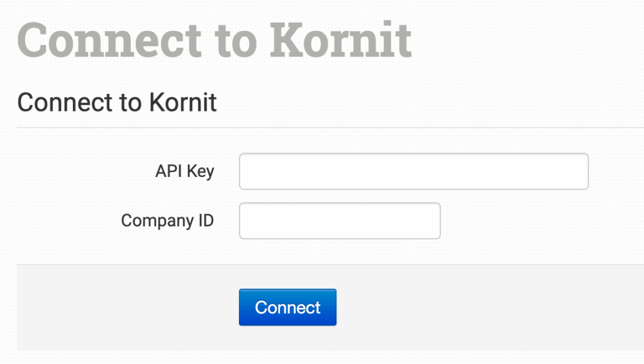Focus the API Key input field
Viewport: 644px width, 364px height.
413,171
